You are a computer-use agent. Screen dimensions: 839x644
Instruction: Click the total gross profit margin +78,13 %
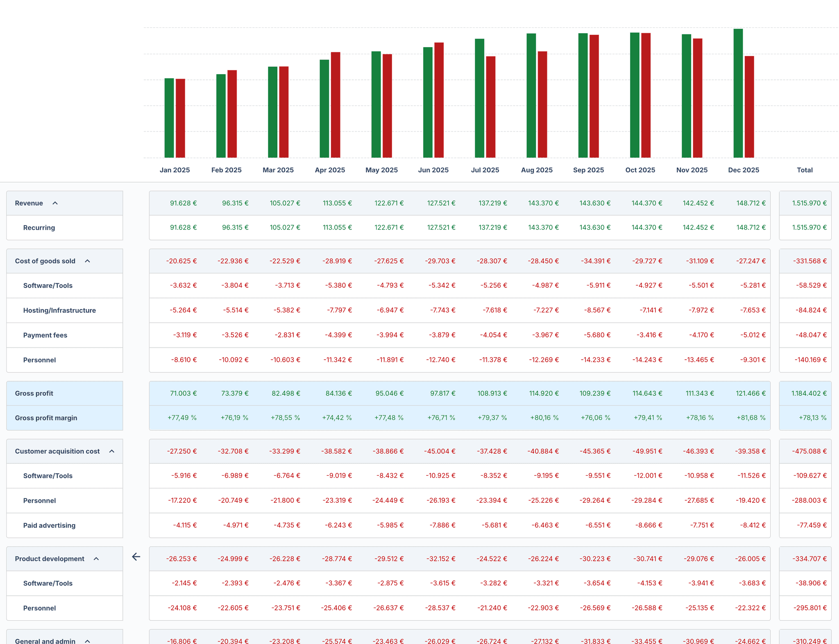tap(812, 418)
